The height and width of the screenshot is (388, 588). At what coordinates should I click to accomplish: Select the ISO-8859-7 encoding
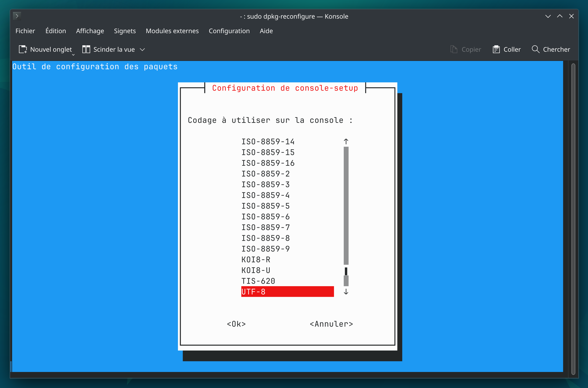pos(265,227)
